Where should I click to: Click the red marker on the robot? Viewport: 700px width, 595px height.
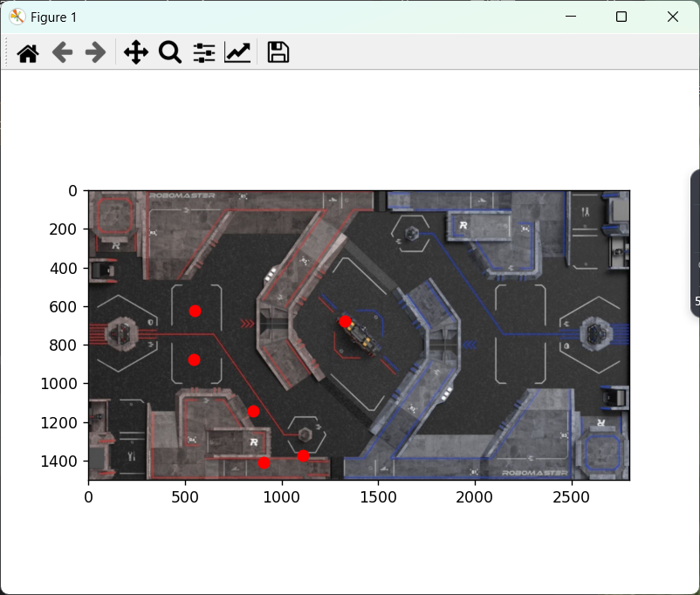pos(346,322)
